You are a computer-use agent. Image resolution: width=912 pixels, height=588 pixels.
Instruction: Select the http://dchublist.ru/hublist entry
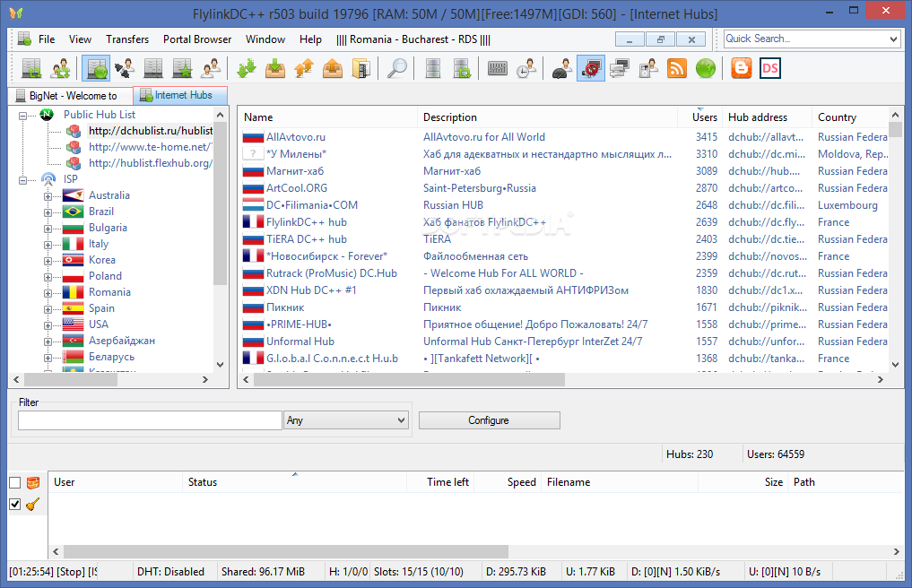click(151, 131)
